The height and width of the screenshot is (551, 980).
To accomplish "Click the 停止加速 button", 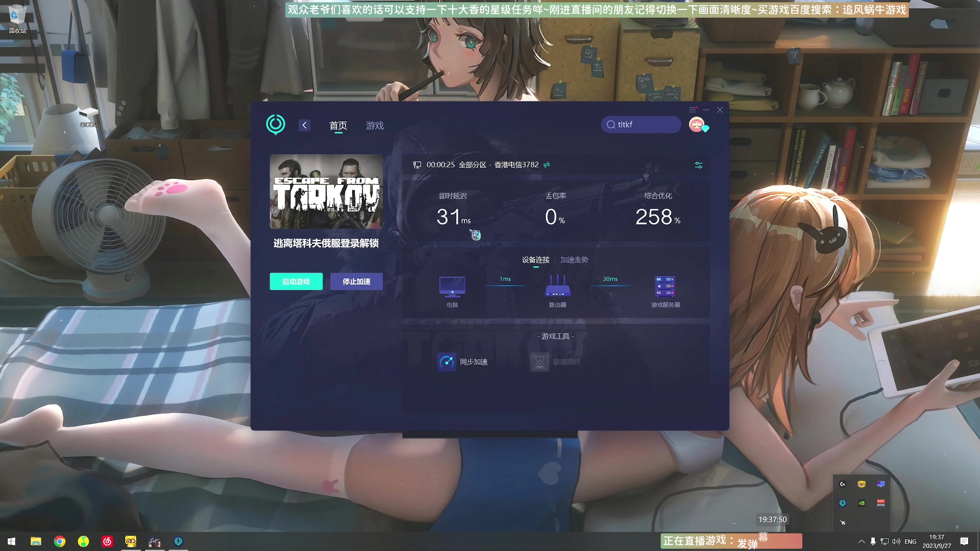I will coord(356,282).
